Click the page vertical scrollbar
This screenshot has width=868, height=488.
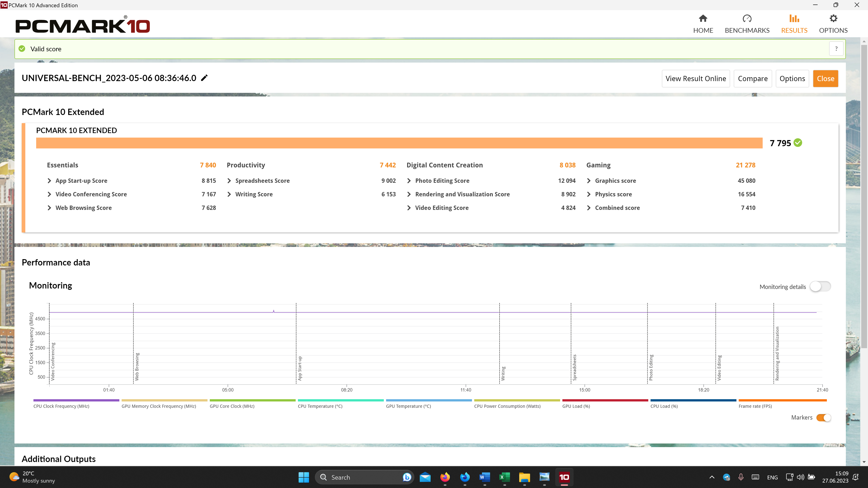tap(864, 197)
